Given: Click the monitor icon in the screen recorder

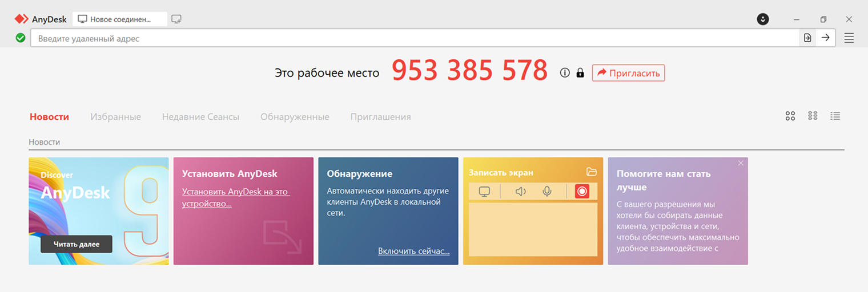Looking at the screenshot, I should pos(484,192).
